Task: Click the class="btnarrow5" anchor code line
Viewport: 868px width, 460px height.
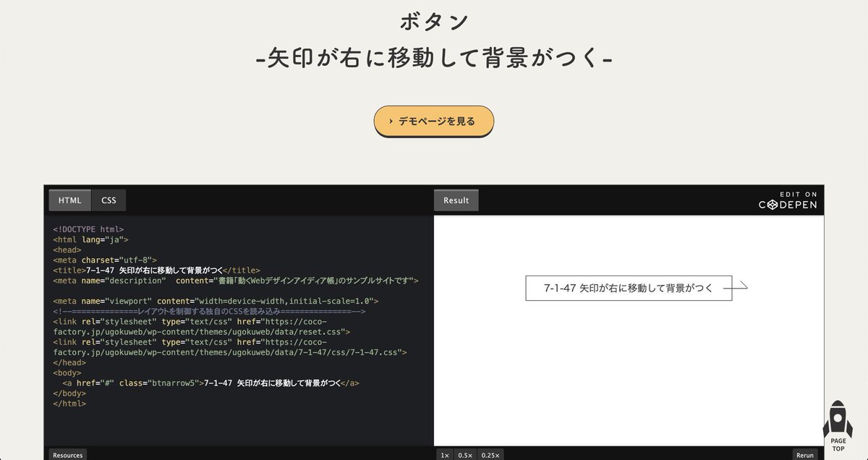Action: pos(210,383)
